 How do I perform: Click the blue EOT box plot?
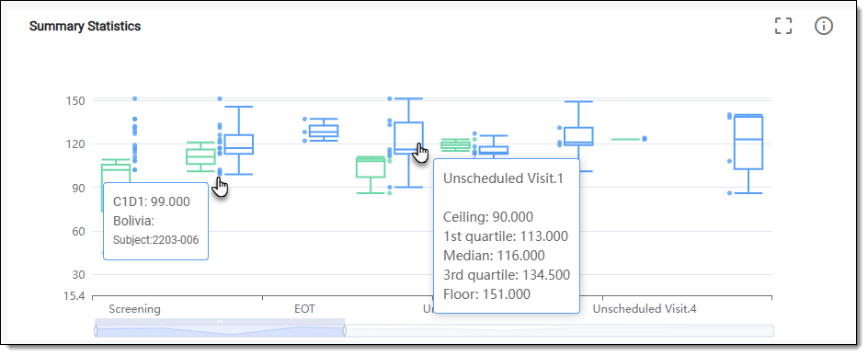(x=324, y=130)
